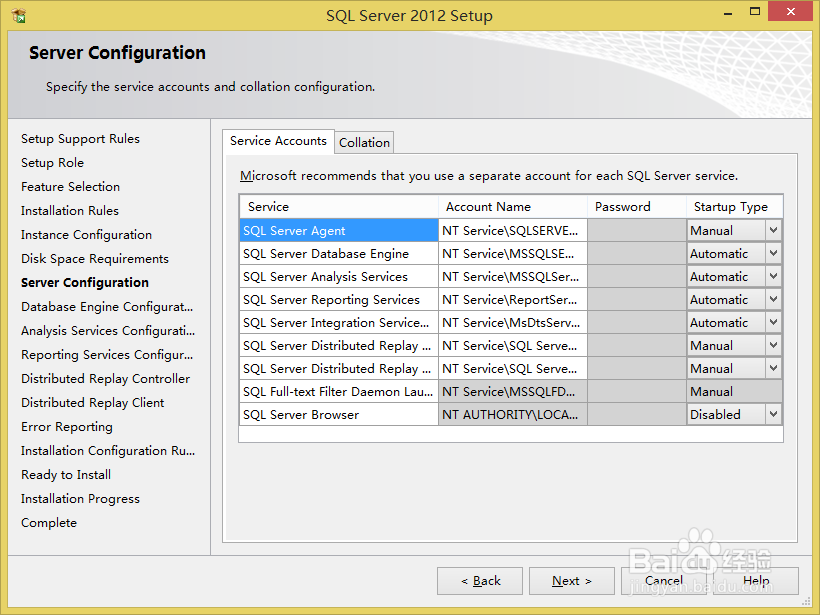This screenshot has height=615, width=820.
Task: Open Startup Type dropdown for SQL Server Browser
Action: click(x=773, y=413)
